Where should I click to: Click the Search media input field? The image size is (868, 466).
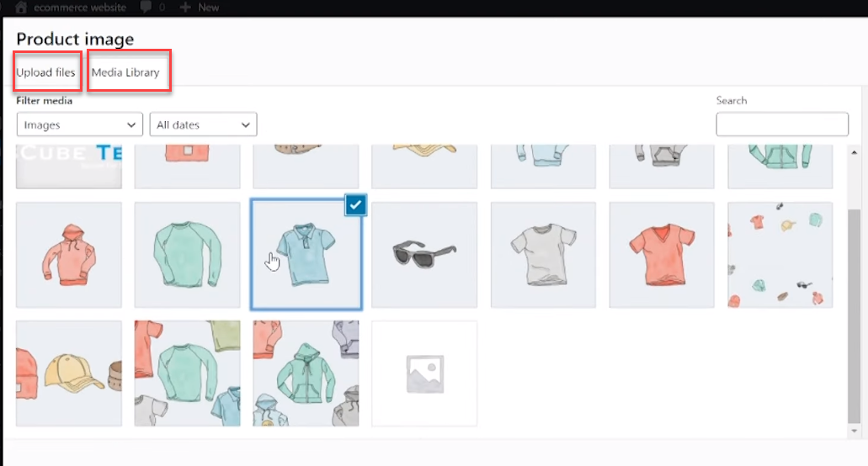pos(781,124)
